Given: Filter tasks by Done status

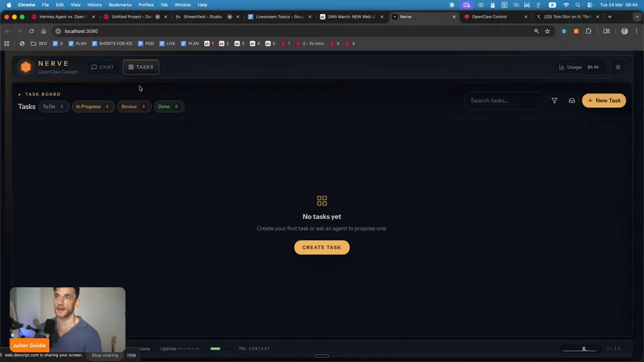Looking at the screenshot, I should (x=168, y=107).
